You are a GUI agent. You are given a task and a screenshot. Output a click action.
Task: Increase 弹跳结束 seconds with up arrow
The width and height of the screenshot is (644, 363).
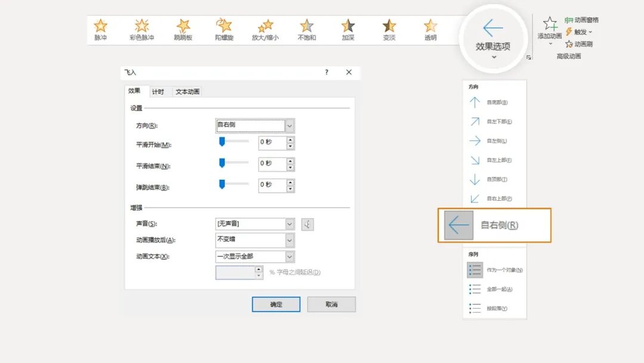click(x=290, y=182)
